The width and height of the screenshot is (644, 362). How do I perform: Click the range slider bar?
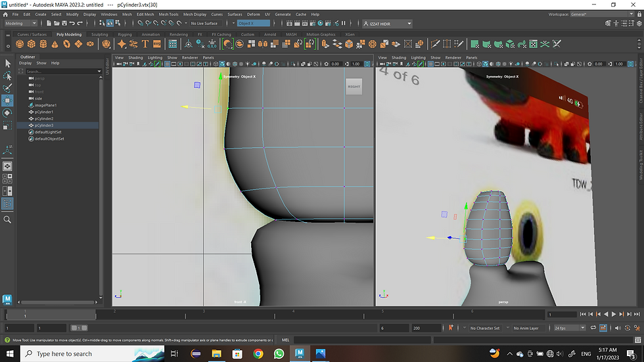coord(79,328)
